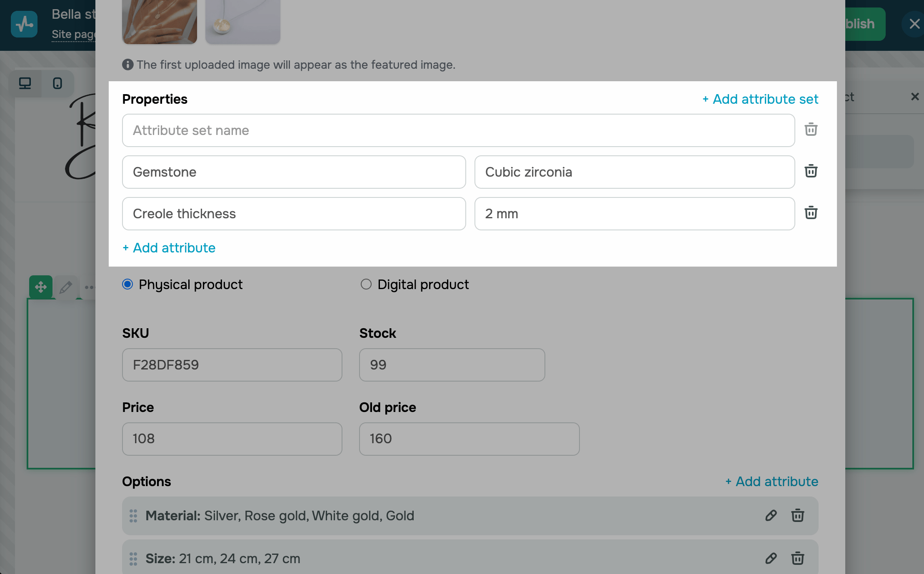Viewport: 924px width, 574px height.
Task: Delete the Material option
Action: tap(797, 516)
